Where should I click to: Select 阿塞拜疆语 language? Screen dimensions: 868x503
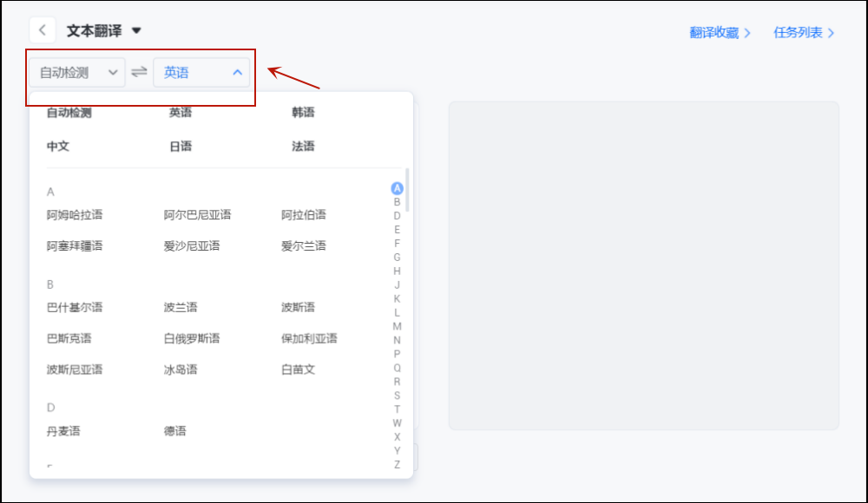74,245
